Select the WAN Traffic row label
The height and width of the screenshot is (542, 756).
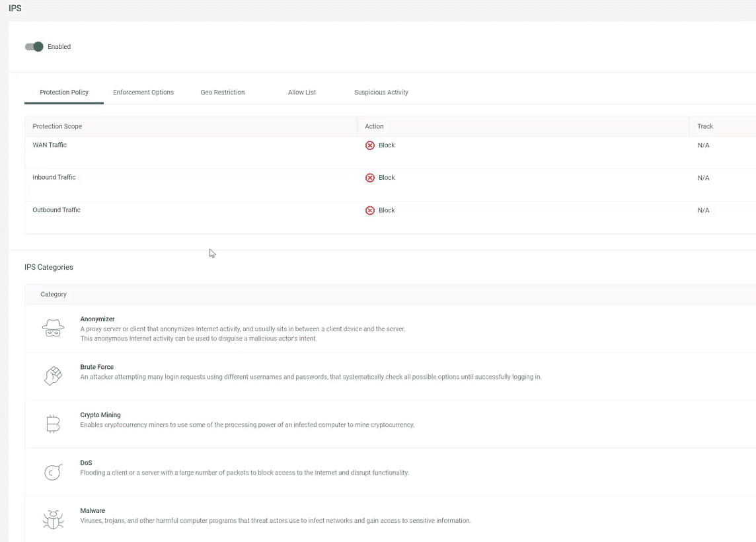coord(50,145)
